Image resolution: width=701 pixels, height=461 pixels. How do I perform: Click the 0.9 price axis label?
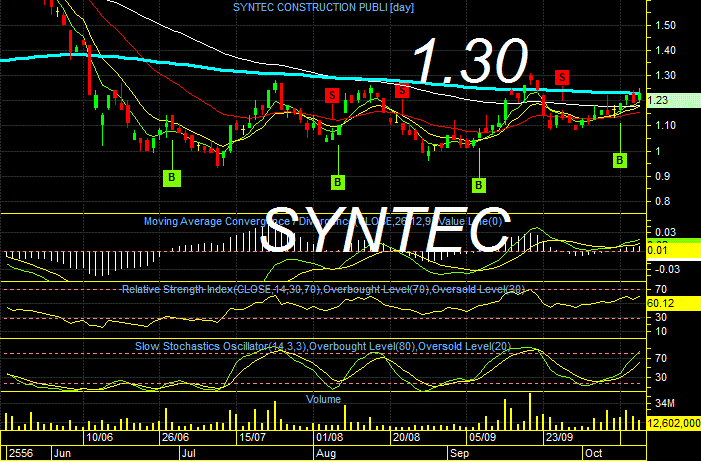pos(662,176)
